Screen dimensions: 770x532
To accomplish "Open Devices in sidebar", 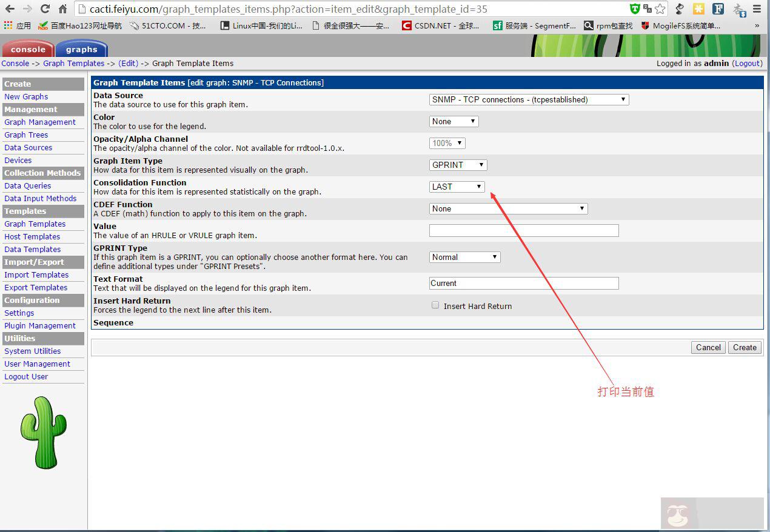I will (x=18, y=160).
